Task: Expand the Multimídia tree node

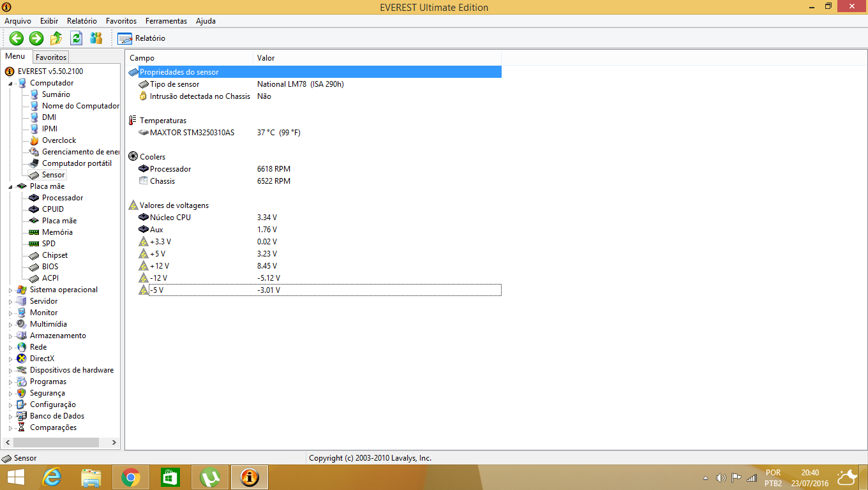Action: 11,324
